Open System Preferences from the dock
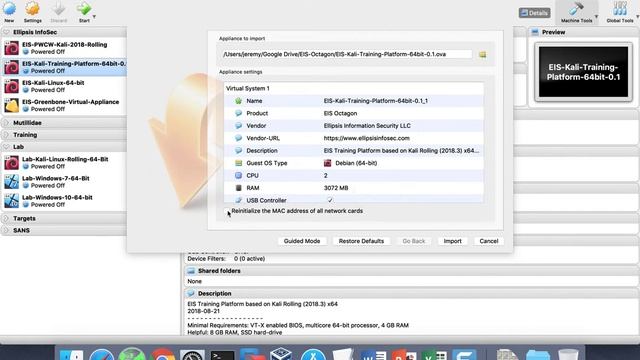The image size is (640, 360). (192, 354)
